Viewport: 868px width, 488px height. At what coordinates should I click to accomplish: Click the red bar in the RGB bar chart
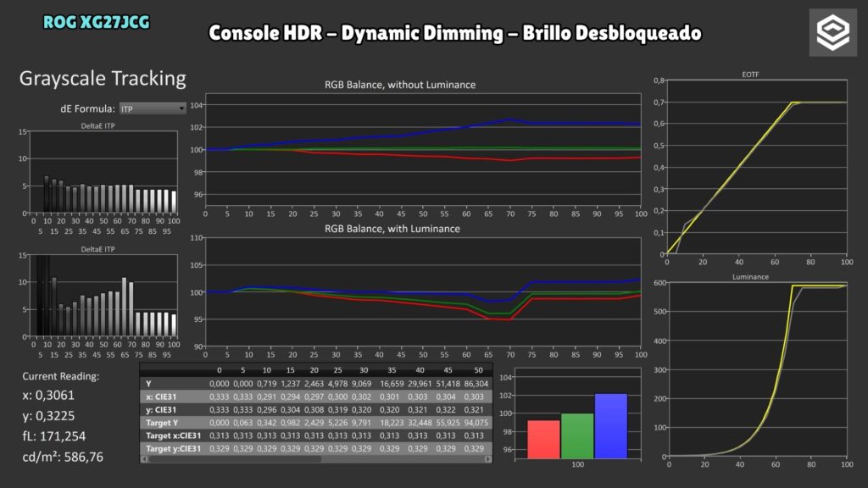click(x=543, y=440)
